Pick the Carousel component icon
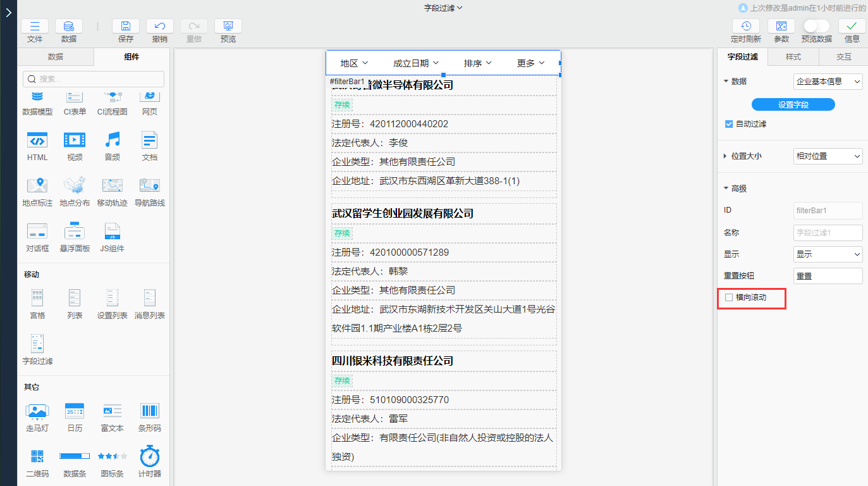This screenshot has height=486, width=868. (37, 411)
